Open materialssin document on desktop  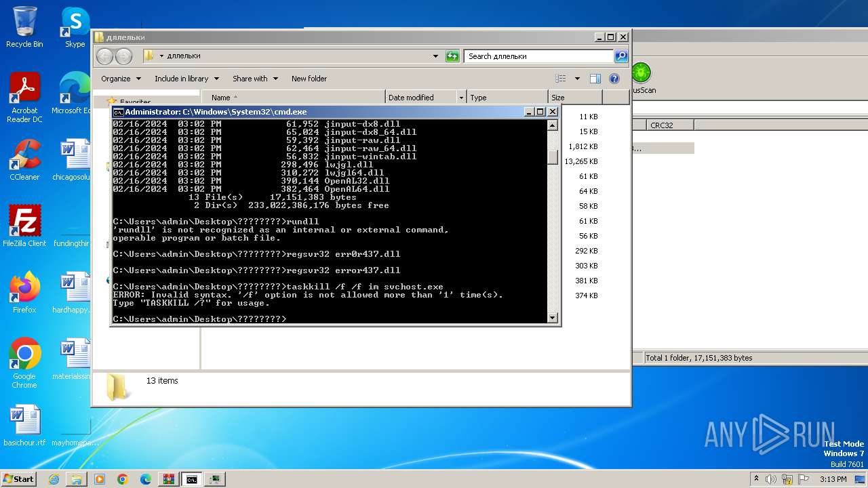pyautogui.click(x=71, y=359)
